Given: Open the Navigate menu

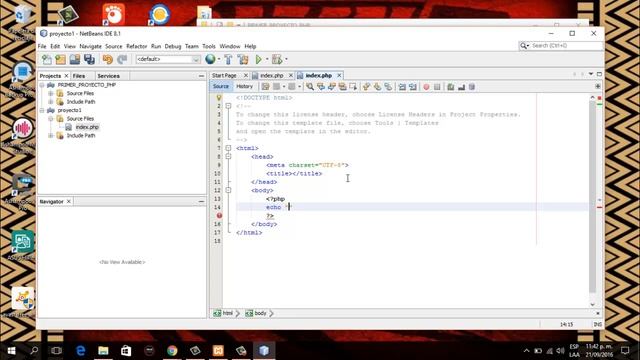Looking at the screenshot, I should pyautogui.click(x=90, y=47).
